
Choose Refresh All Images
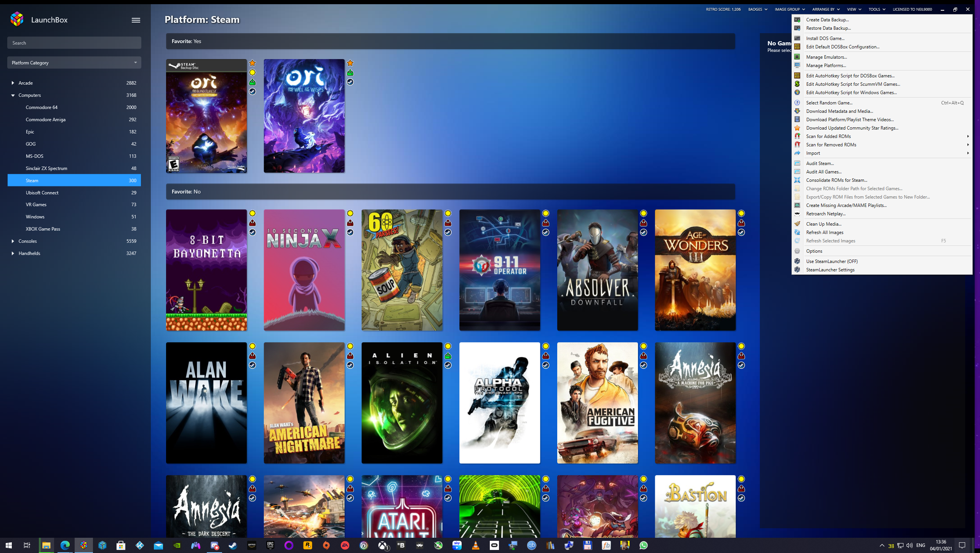coord(882,232)
